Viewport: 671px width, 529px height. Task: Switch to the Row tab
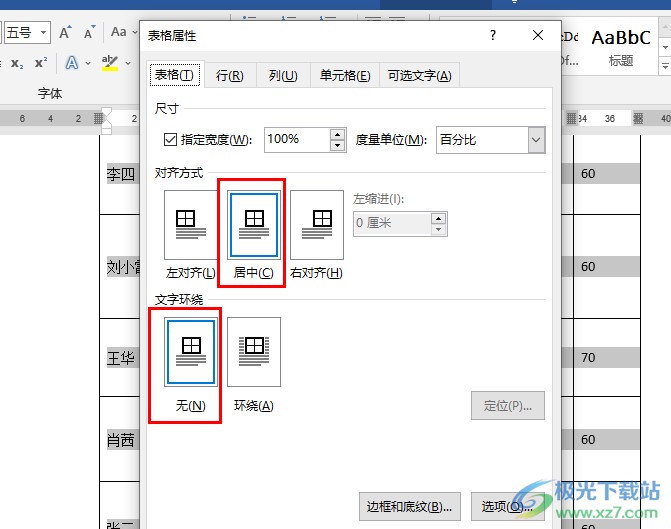click(x=230, y=76)
